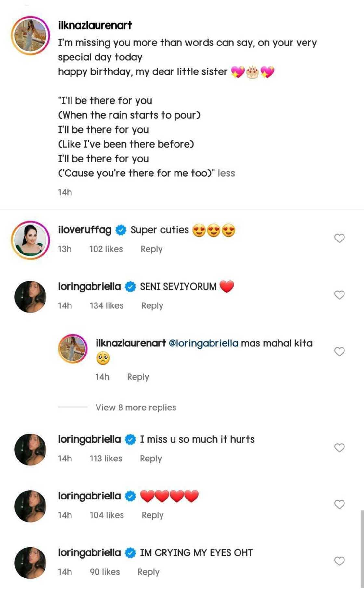Image resolution: width=364 pixels, height=596 pixels.
Task: Open ilknazlaurenart's profile picture in the caption
Action: coord(31,35)
